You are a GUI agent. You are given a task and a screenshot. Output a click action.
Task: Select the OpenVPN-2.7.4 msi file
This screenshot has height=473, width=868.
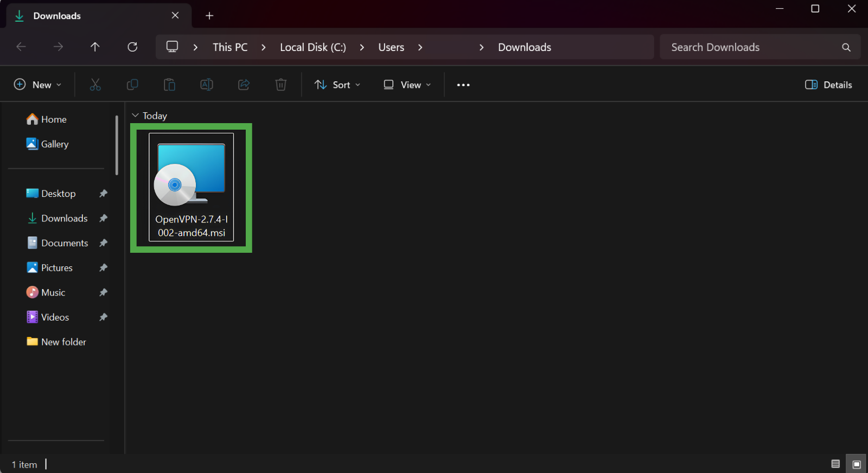click(x=192, y=188)
